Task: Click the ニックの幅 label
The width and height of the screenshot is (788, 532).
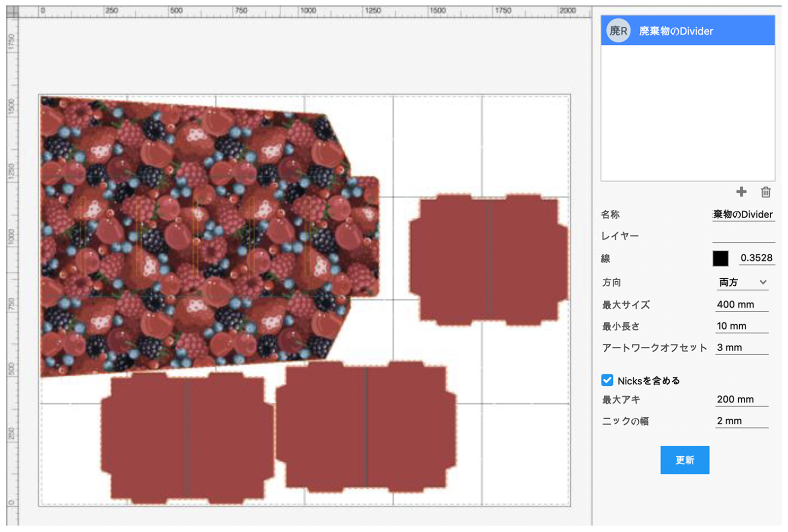Action: click(x=625, y=421)
